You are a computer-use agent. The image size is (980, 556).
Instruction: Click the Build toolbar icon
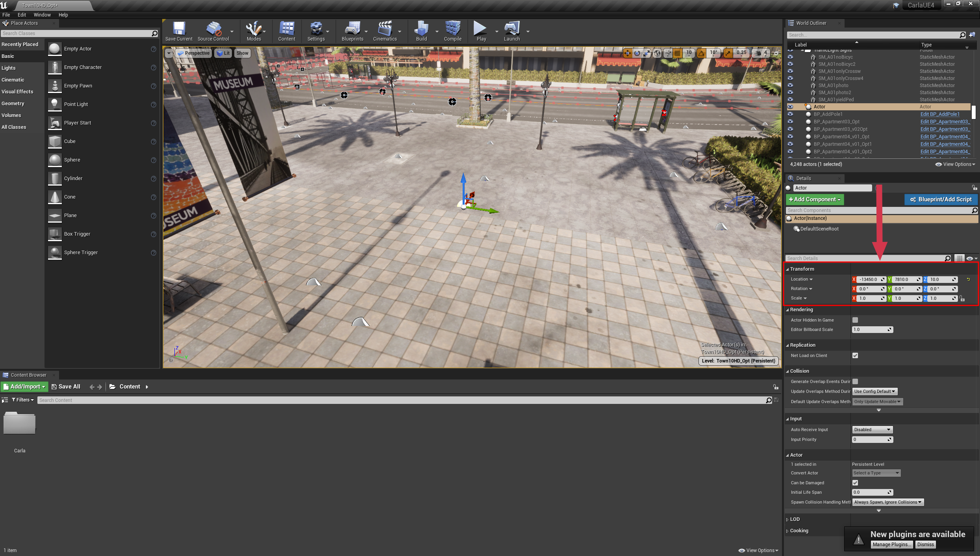tap(421, 29)
